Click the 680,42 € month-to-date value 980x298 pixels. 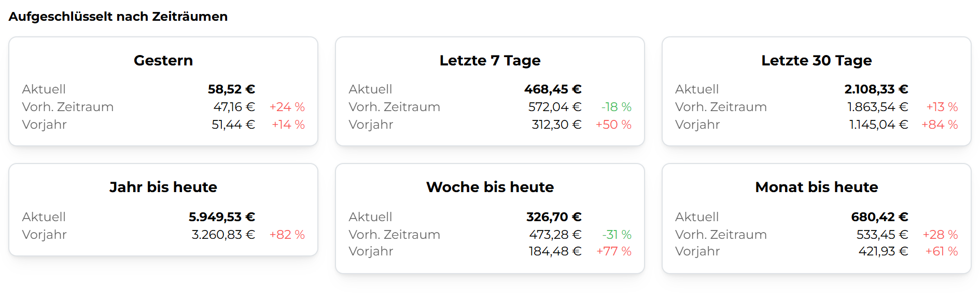879,217
